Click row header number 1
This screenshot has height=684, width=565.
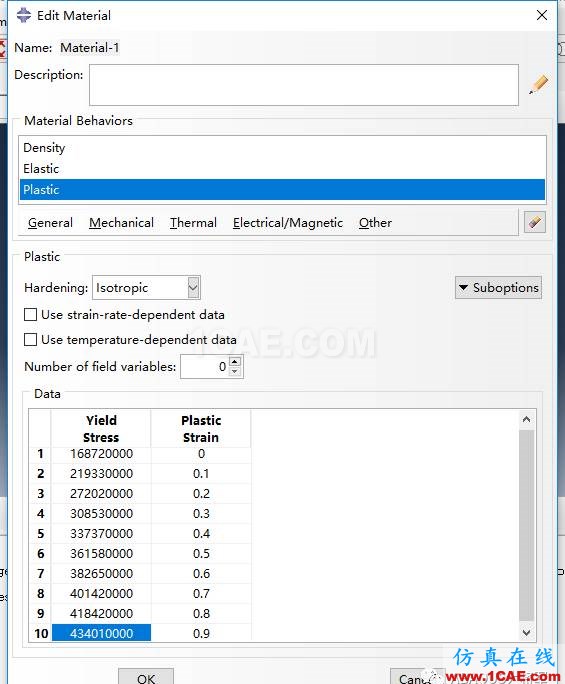tap(41, 454)
